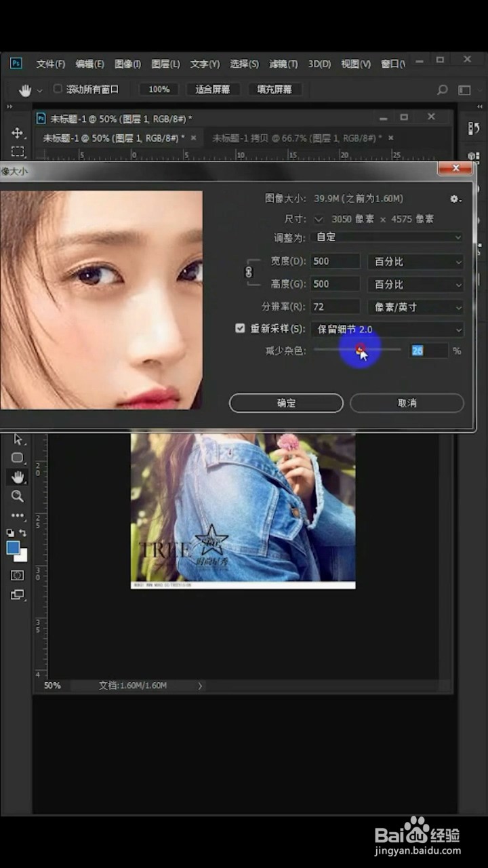Image resolution: width=488 pixels, height=868 pixels.
Task: Pick the white background color swatch
Action: point(22,557)
